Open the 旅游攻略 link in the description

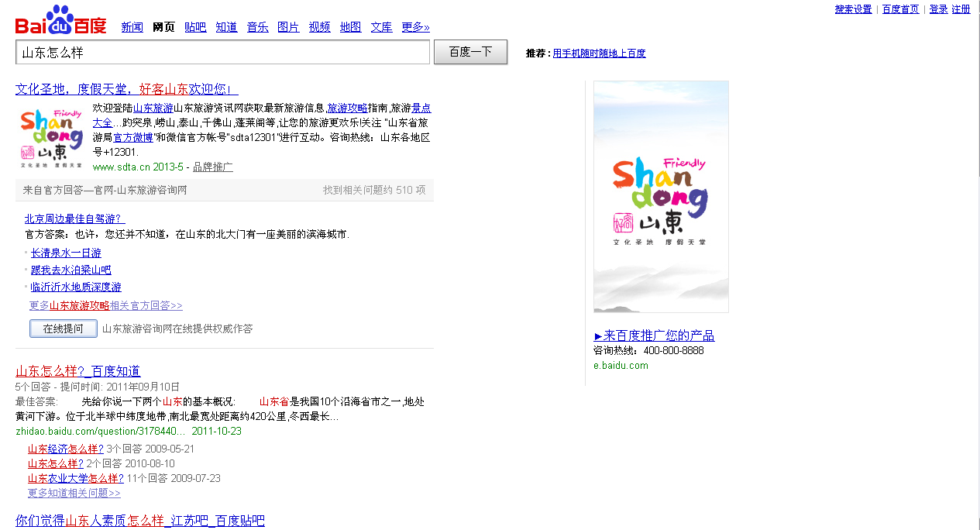click(346, 108)
